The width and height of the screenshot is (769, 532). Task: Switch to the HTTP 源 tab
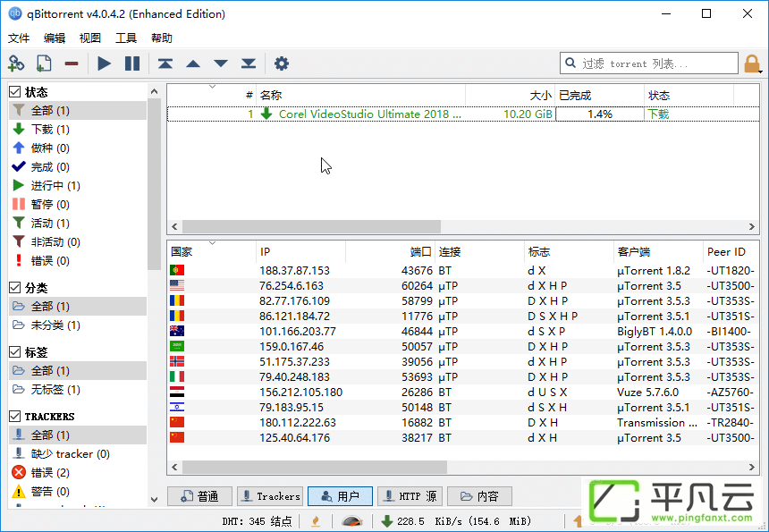[x=410, y=496]
